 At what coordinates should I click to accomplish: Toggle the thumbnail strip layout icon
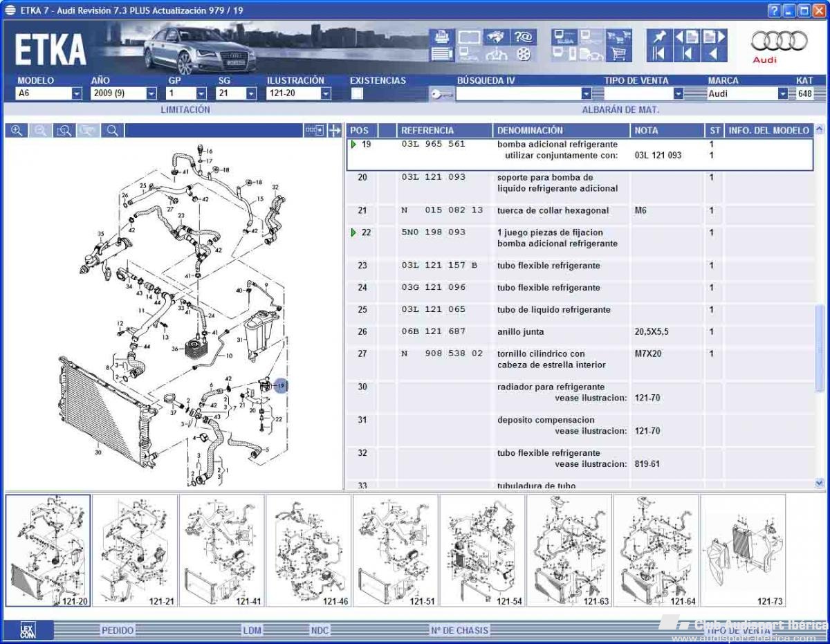click(315, 130)
